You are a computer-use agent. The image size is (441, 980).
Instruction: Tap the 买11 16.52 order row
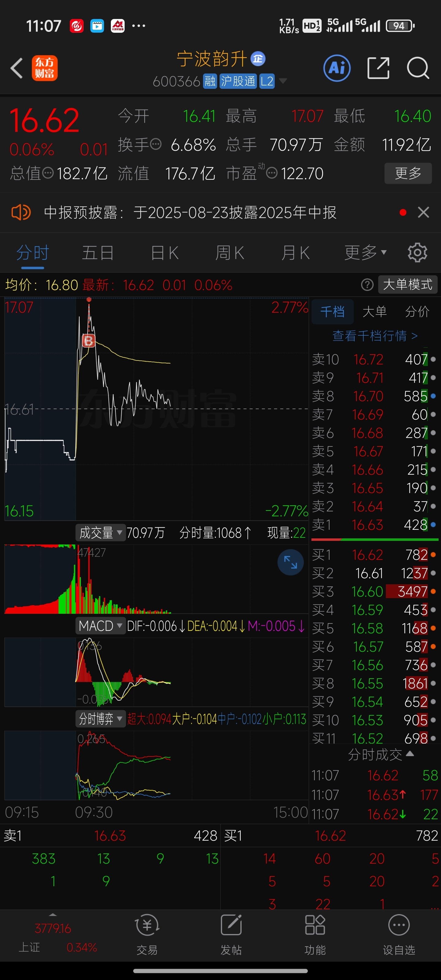[375, 738]
